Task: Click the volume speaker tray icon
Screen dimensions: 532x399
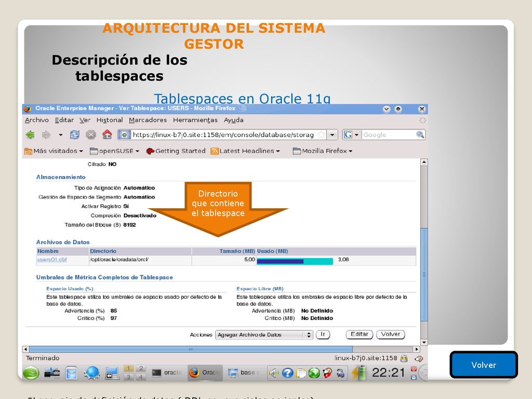Action: 273,373
